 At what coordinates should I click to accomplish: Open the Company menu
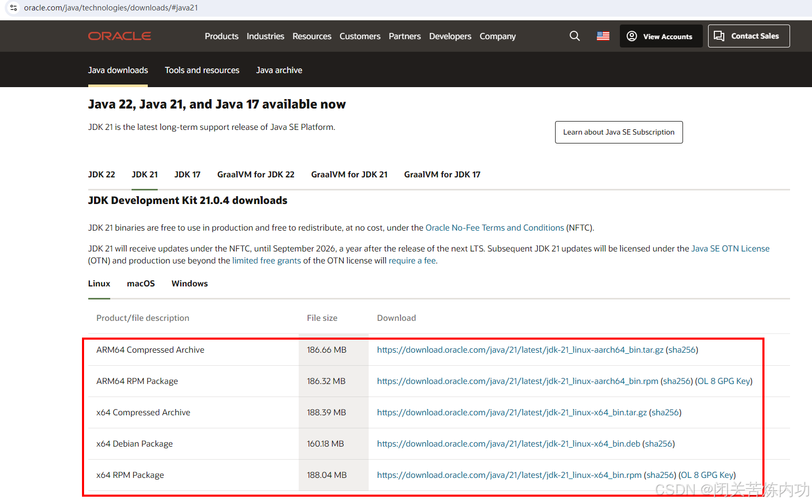point(498,36)
